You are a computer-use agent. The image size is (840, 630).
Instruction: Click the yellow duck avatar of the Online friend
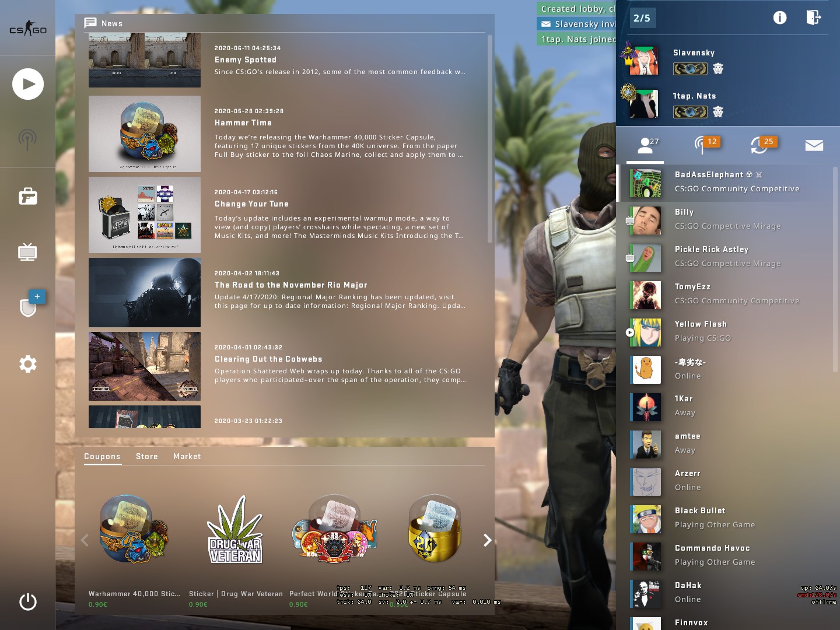tap(646, 370)
